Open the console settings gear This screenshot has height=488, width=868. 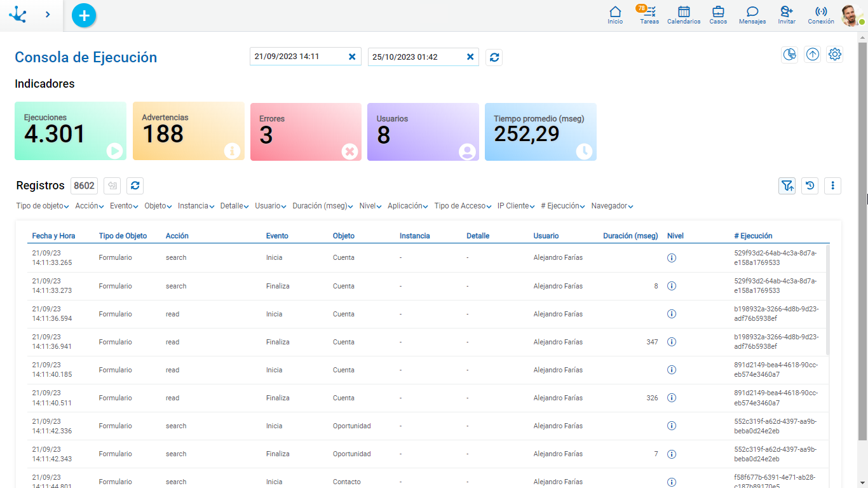pyautogui.click(x=835, y=55)
